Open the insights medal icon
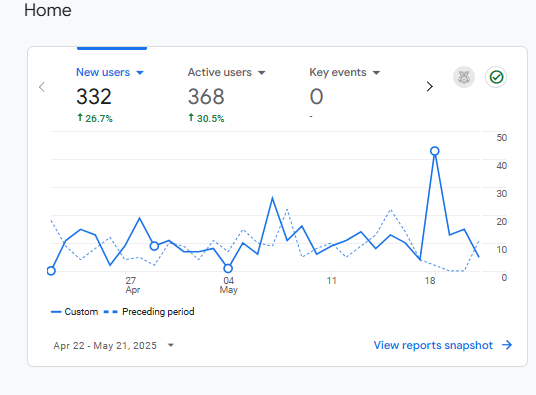 464,77
